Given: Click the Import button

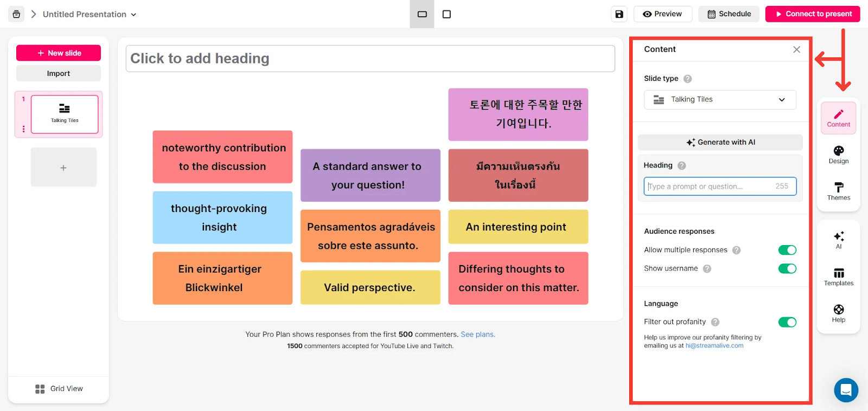Looking at the screenshot, I should 59,73.
